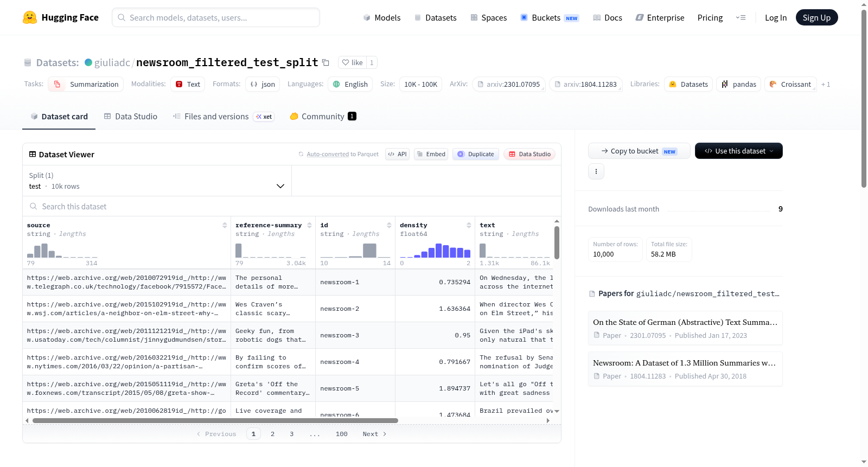Click the Duplicate button

476,154
